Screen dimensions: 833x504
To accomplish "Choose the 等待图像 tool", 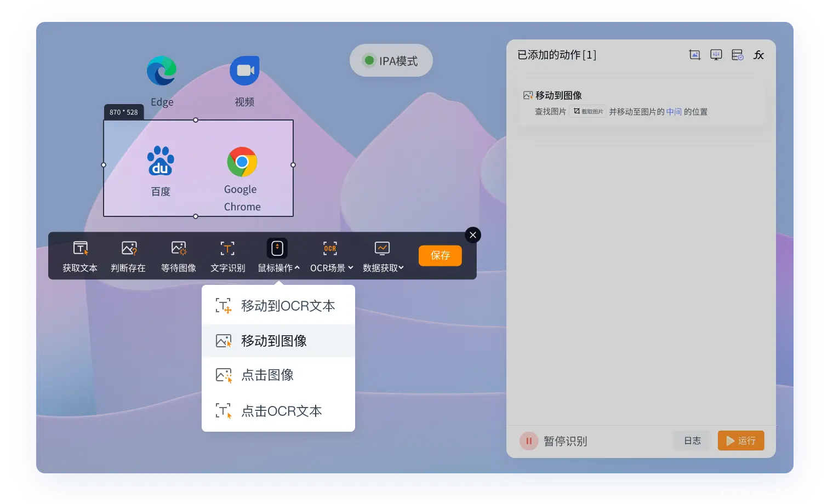I will [179, 256].
